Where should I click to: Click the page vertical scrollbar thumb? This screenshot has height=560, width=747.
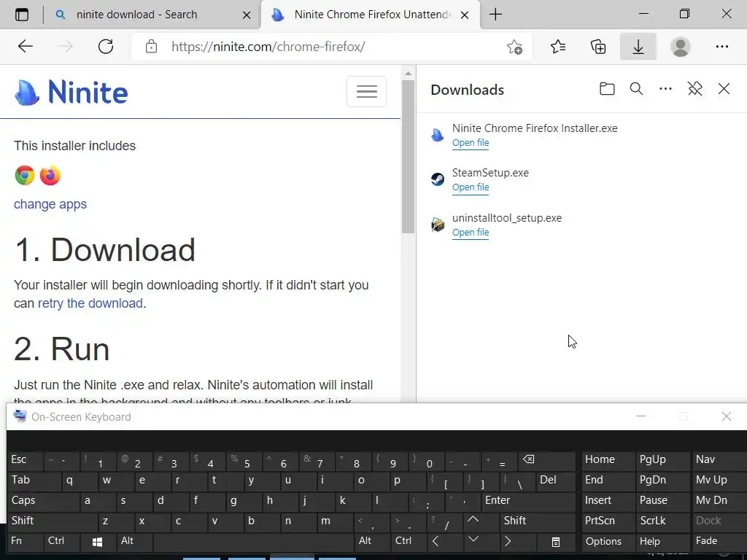pyautogui.click(x=408, y=156)
